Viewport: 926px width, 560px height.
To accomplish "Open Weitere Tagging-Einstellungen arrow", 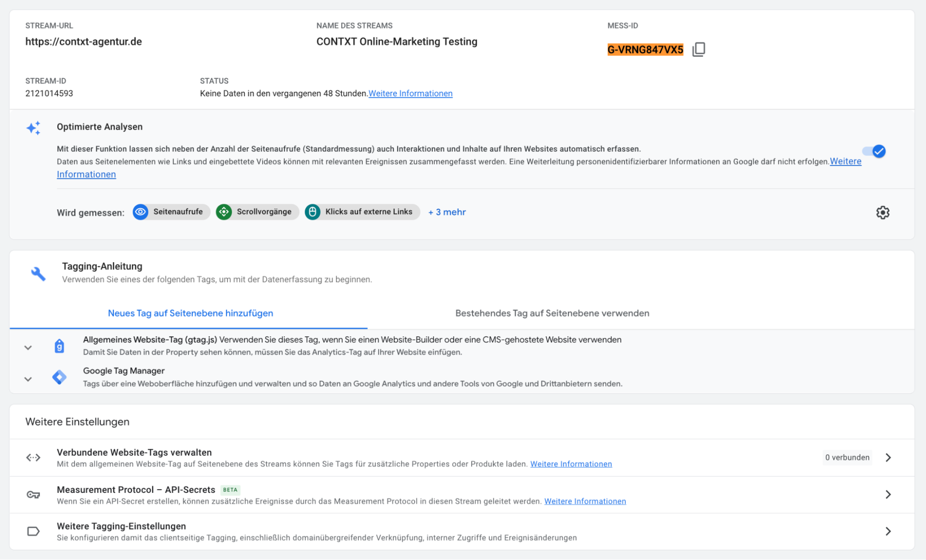I will (x=888, y=531).
